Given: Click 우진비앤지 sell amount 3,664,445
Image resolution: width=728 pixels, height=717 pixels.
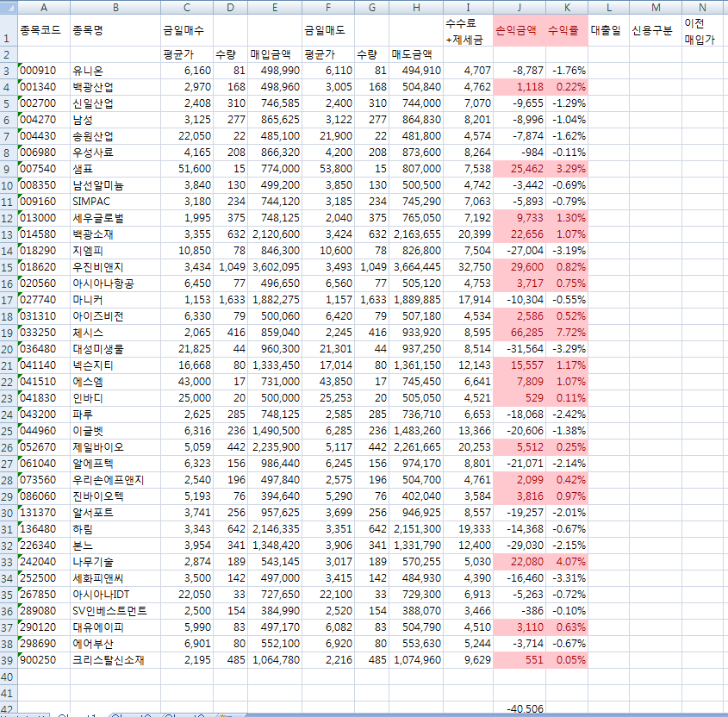Looking at the screenshot, I should 416,267.
